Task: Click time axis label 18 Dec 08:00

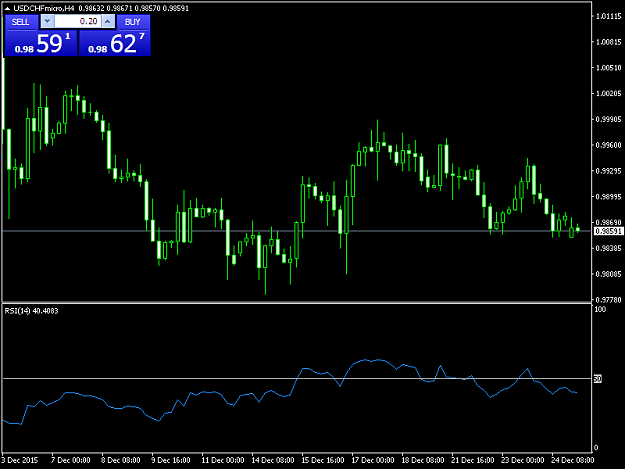Action: click(423, 460)
